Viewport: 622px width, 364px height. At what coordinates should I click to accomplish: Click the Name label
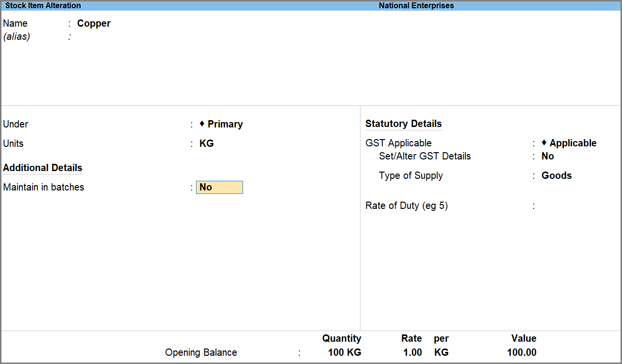(x=15, y=23)
